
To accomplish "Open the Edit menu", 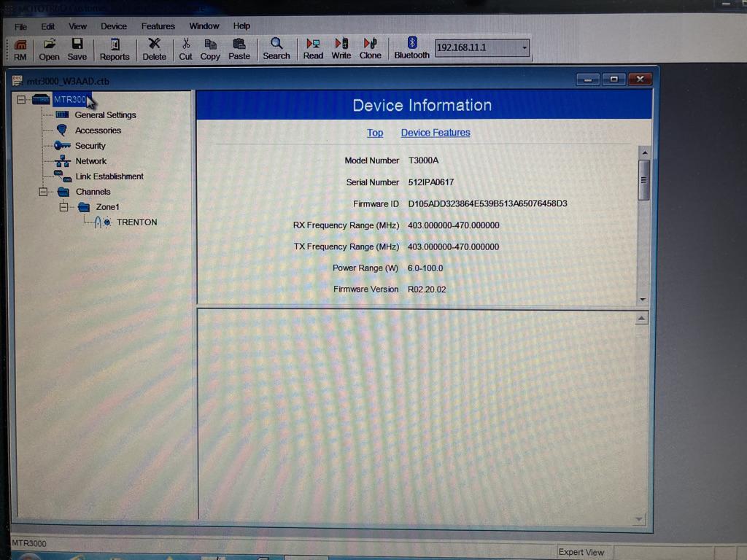I will 47,27.
